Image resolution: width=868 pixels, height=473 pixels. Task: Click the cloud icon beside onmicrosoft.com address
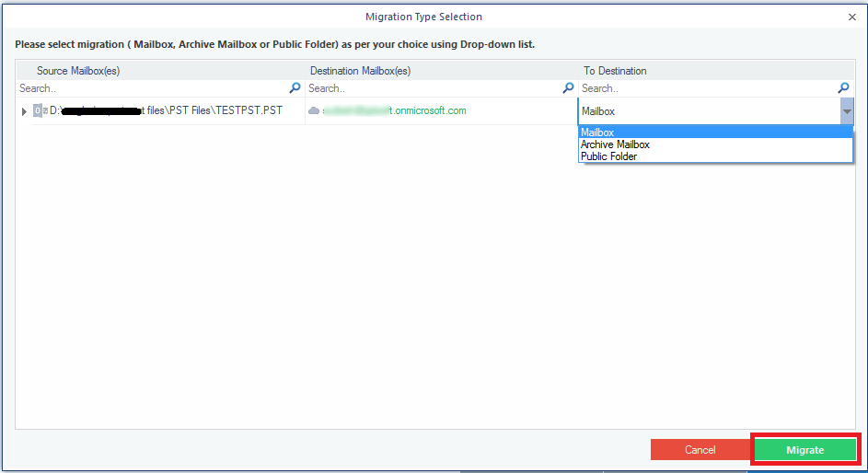tap(314, 110)
